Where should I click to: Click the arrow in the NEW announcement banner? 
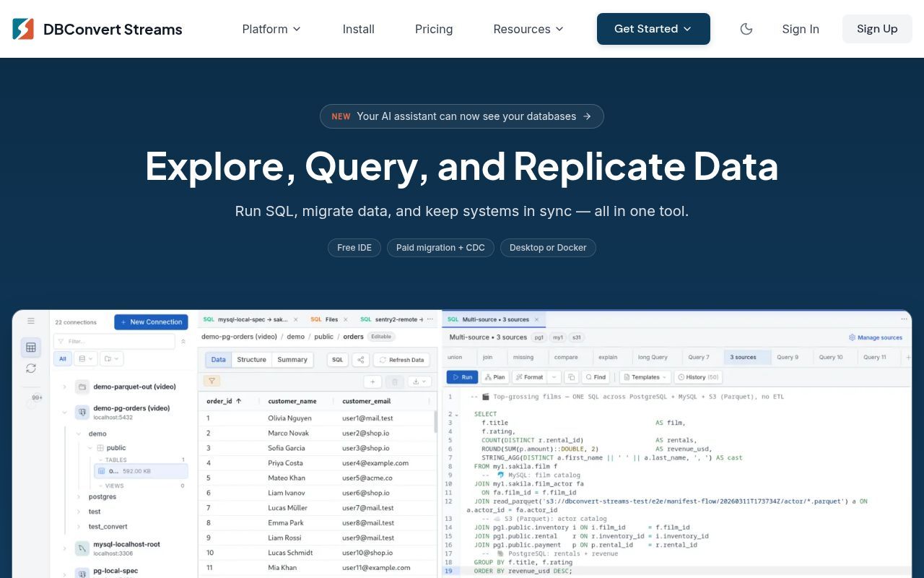click(x=587, y=116)
